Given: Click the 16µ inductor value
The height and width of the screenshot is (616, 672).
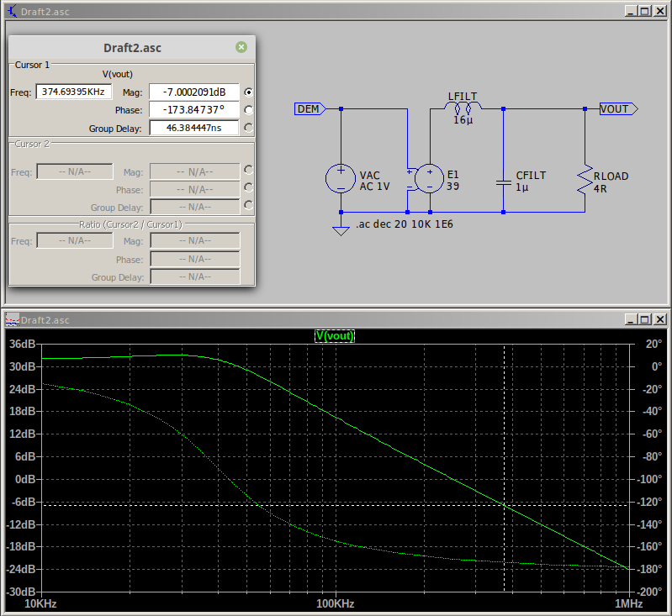Looking at the screenshot, I should coord(463,120).
